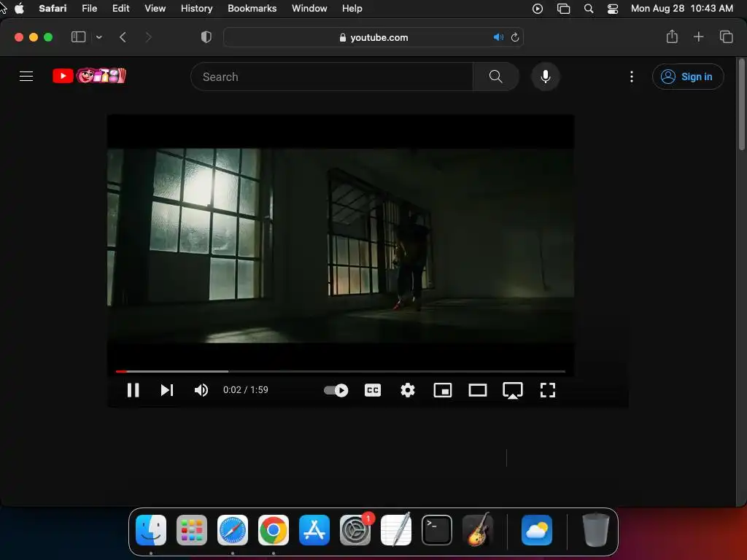
Task: Launch GarageBand from the Dock
Action: 478,530
